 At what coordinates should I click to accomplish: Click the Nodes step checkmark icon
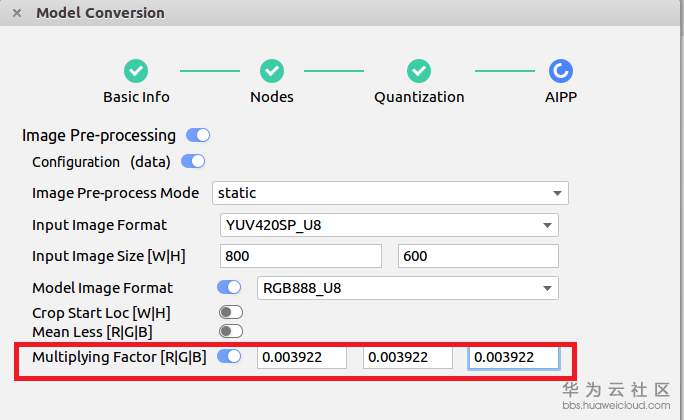pyautogui.click(x=272, y=71)
